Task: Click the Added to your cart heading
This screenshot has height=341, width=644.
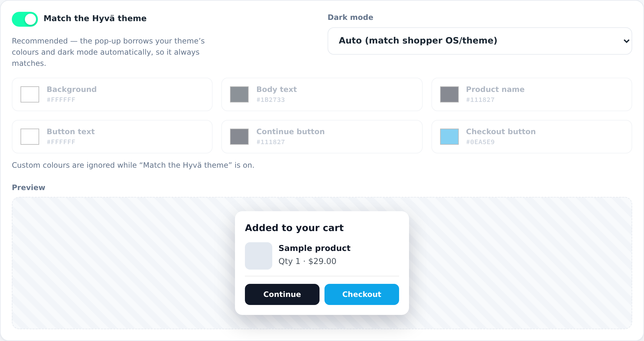Action: 294,228
